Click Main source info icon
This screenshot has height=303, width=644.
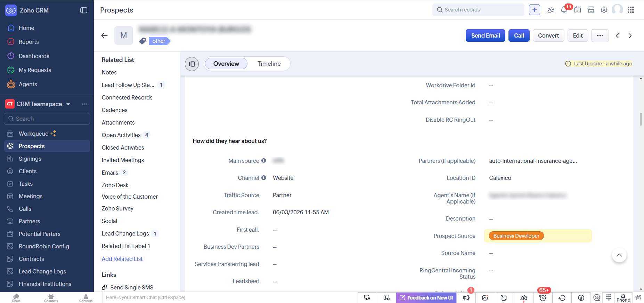click(x=264, y=160)
